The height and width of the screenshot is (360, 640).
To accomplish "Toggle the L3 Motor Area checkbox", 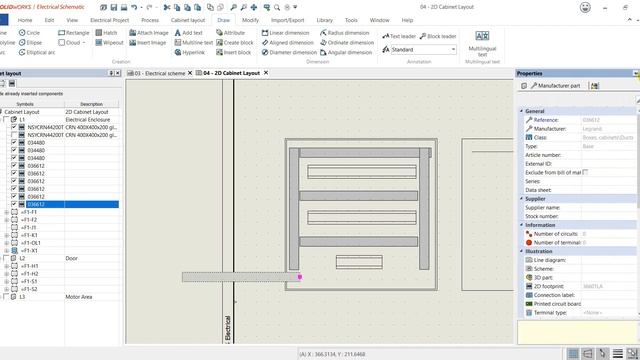I will (6, 297).
